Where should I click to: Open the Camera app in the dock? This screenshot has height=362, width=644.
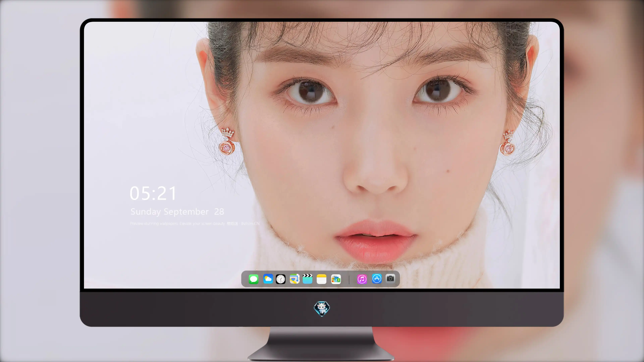pyautogui.click(x=390, y=278)
